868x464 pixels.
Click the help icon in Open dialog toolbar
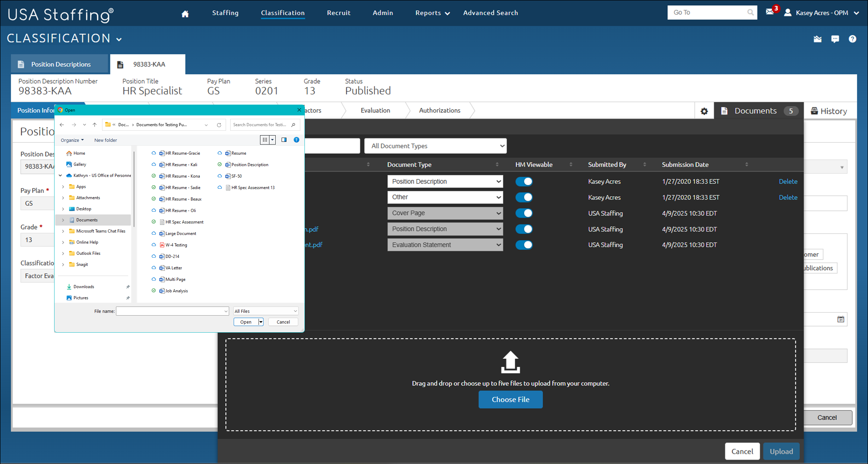coord(297,140)
